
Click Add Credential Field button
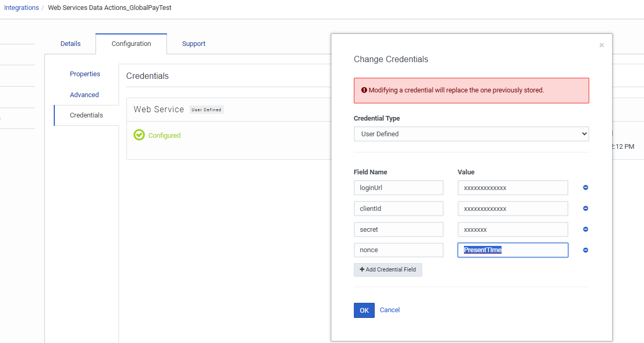388,269
